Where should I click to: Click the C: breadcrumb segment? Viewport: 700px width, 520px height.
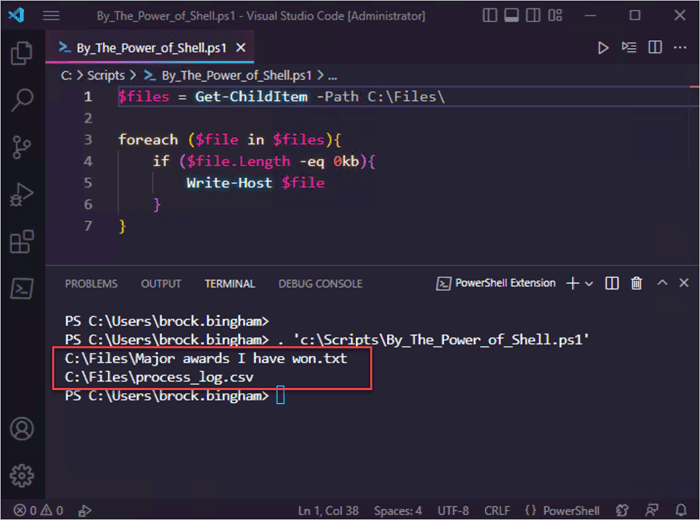66,75
